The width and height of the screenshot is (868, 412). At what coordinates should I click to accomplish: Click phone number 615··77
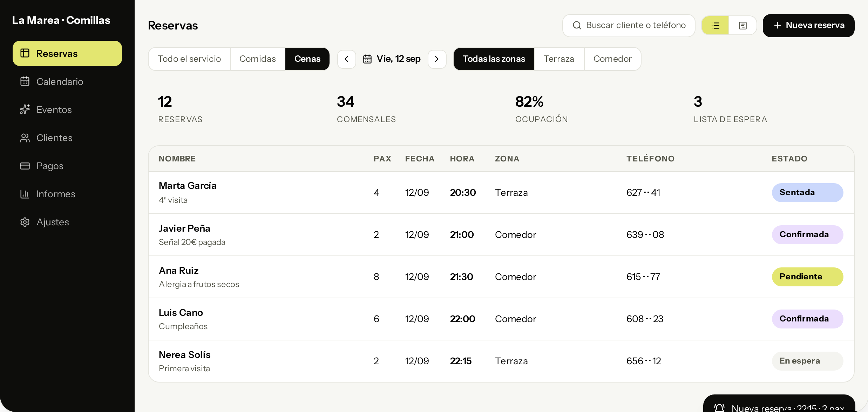(643, 277)
